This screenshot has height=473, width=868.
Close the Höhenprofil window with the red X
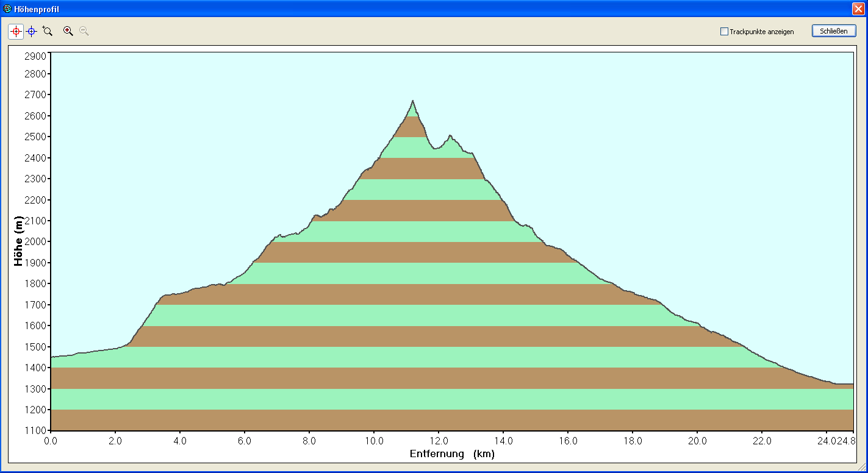858,9
